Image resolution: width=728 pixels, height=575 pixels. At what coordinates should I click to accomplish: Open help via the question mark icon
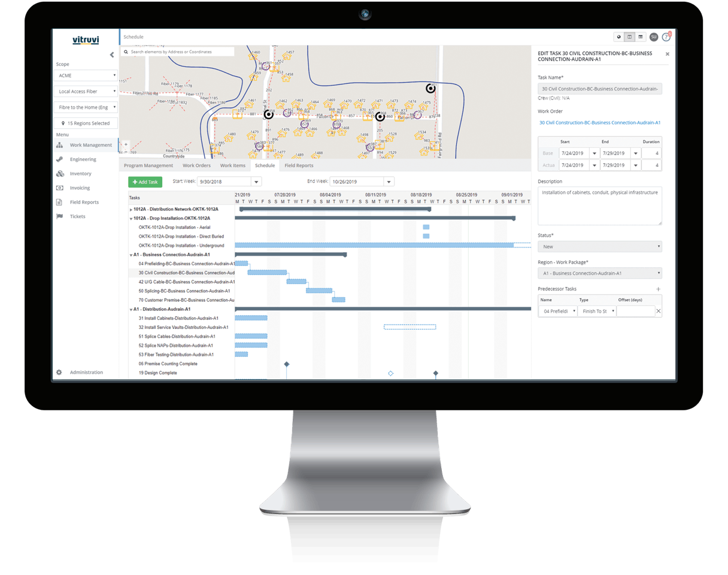(666, 37)
